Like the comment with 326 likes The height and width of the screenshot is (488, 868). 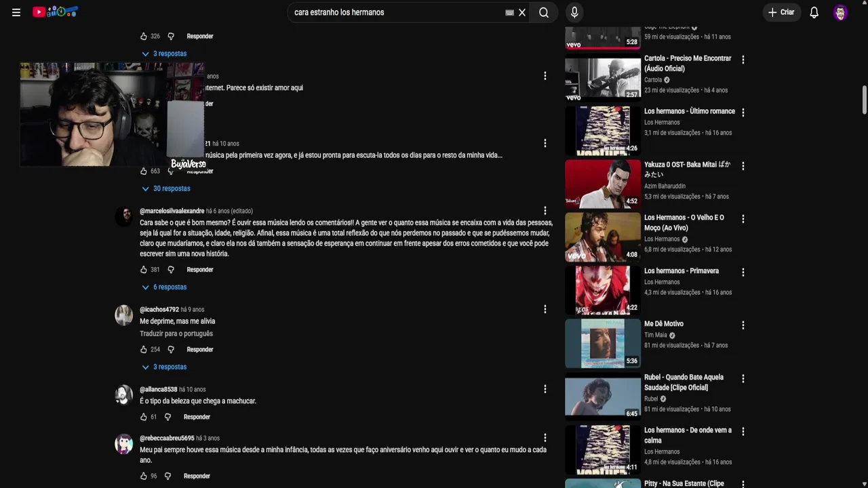click(143, 36)
